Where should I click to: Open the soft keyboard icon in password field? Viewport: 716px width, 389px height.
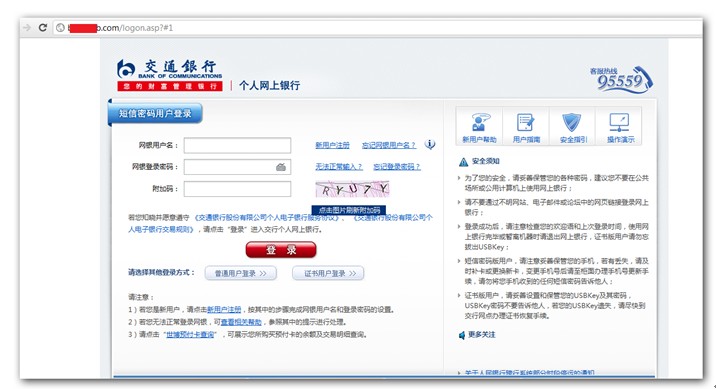(x=281, y=167)
